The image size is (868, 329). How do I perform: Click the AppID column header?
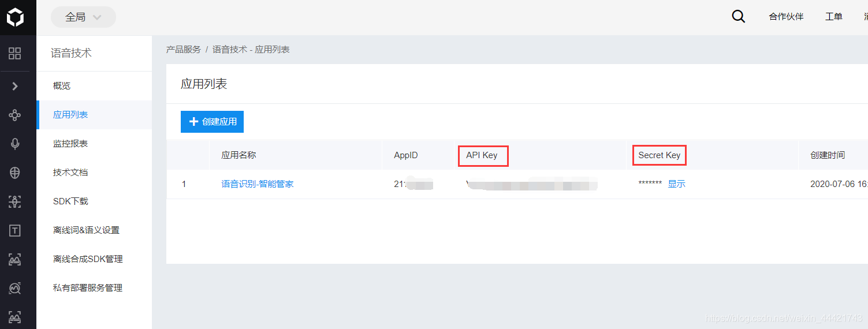pos(406,155)
